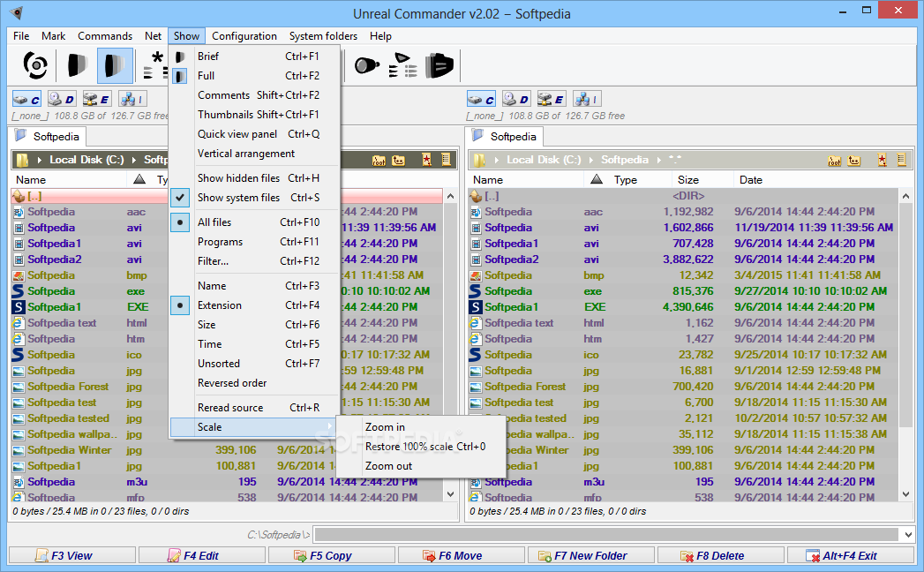Select drive D in right panel
This screenshot has width=924, height=572.
(516, 99)
